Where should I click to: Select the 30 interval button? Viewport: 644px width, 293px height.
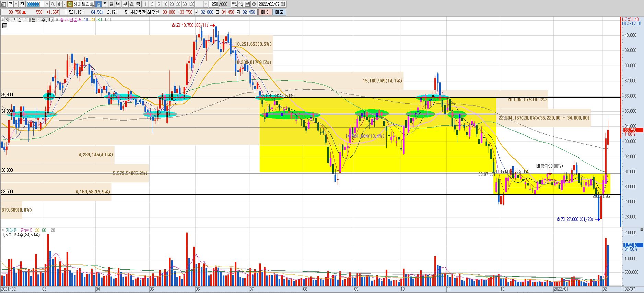(178, 4)
